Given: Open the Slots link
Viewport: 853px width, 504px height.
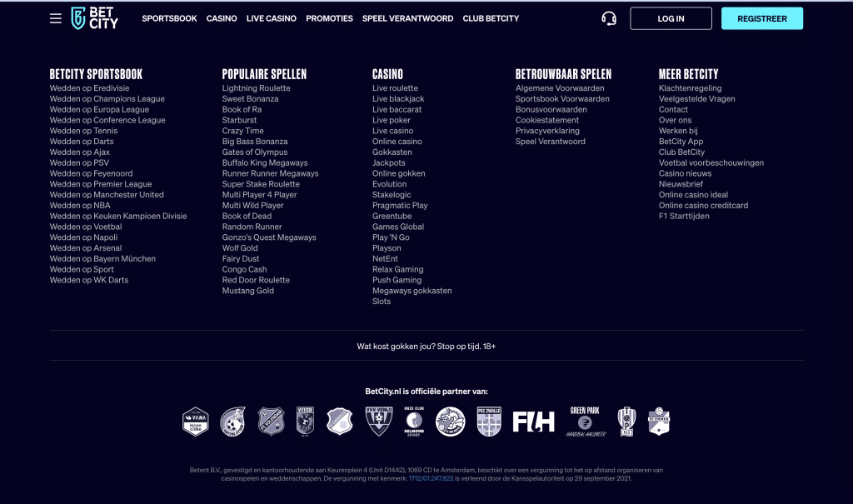Looking at the screenshot, I should pyautogui.click(x=382, y=302).
